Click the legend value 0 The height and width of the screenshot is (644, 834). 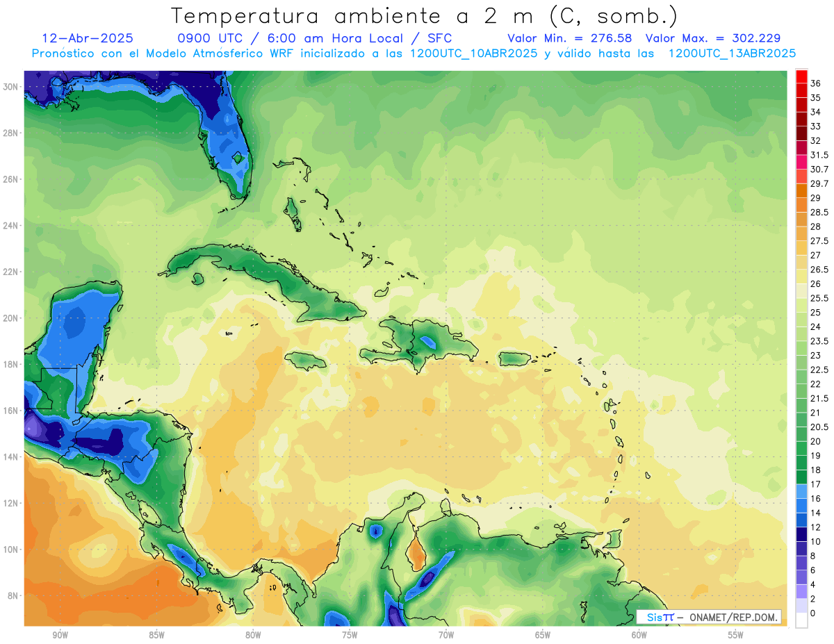(813, 613)
